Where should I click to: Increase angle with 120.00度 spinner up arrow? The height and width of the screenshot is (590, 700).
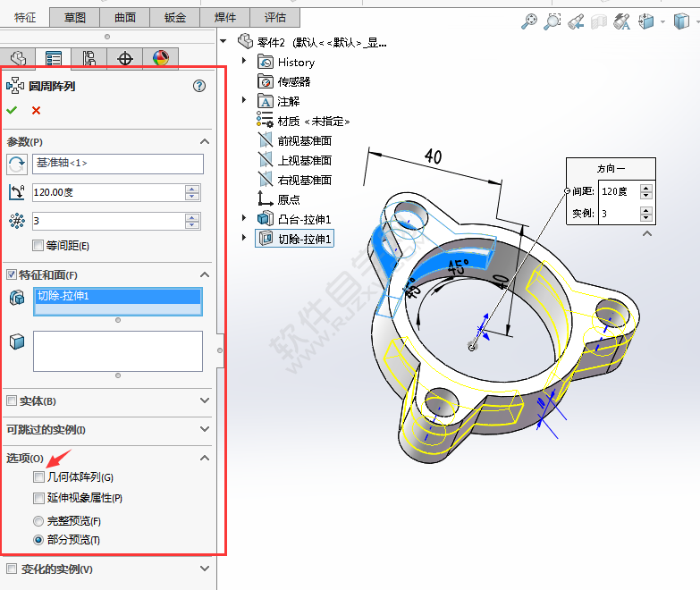192,189
